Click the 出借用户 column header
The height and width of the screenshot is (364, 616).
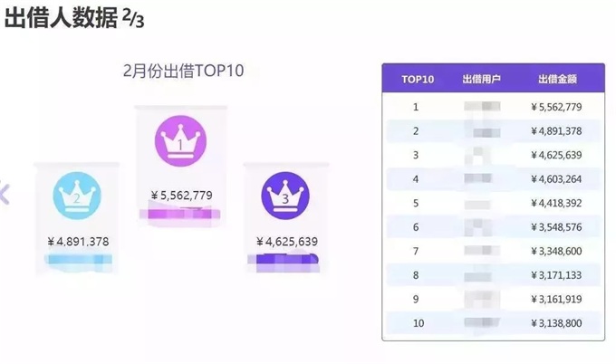coord(481,79)
